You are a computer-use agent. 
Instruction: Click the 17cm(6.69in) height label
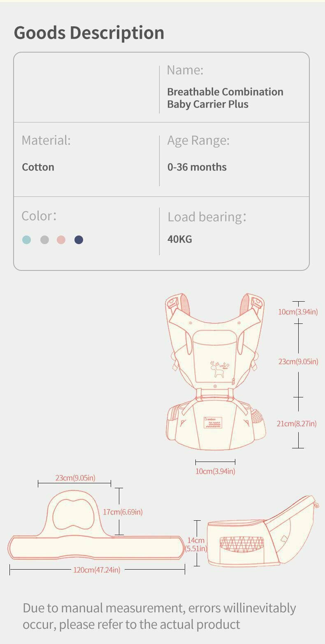tap(123, 512)
